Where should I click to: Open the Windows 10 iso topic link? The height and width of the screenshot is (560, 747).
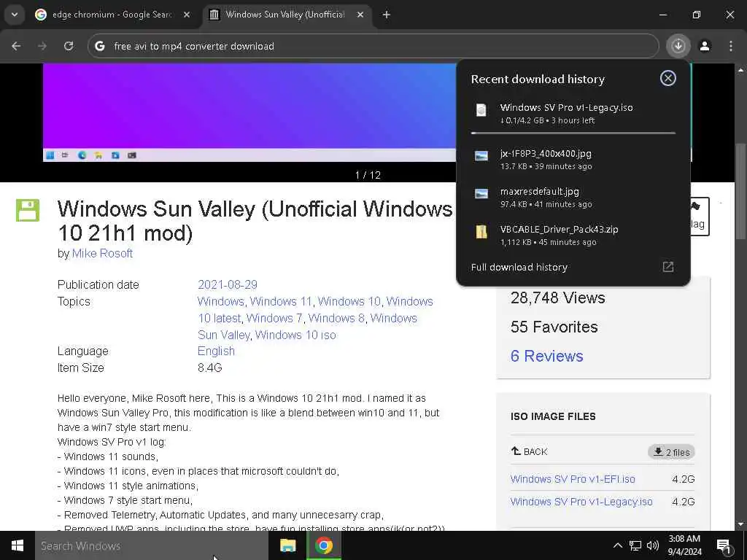[x=295, y=335]
